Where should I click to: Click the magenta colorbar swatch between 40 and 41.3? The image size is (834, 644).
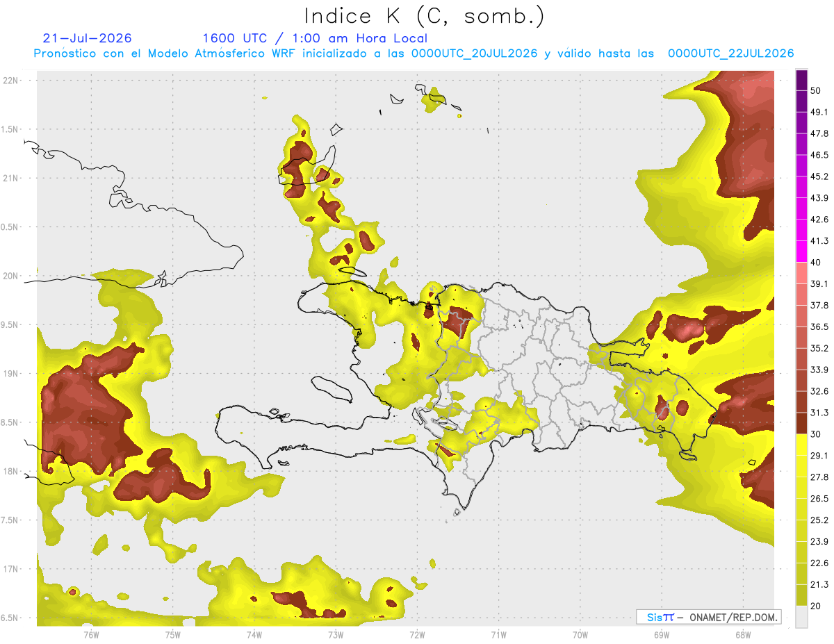(801, 251)
